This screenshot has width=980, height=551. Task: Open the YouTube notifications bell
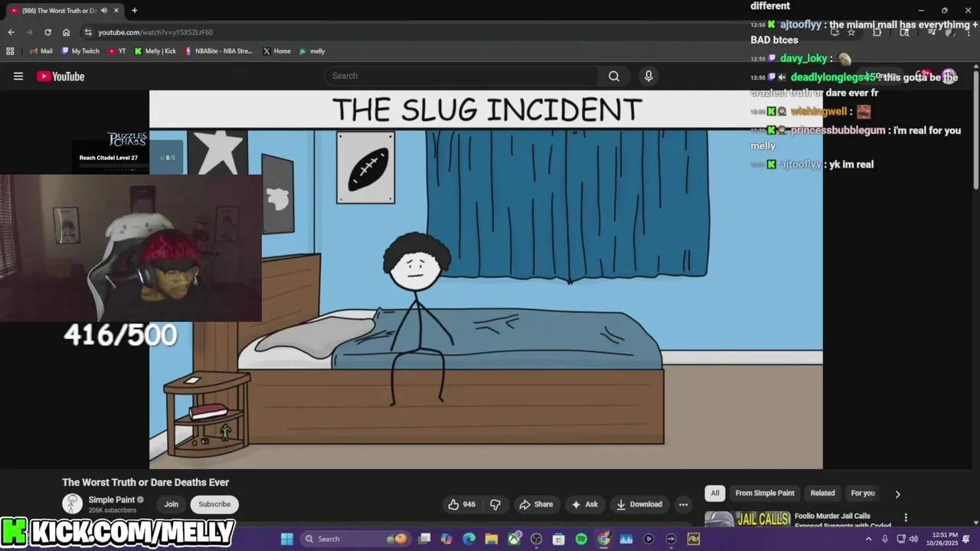(923, 76)
